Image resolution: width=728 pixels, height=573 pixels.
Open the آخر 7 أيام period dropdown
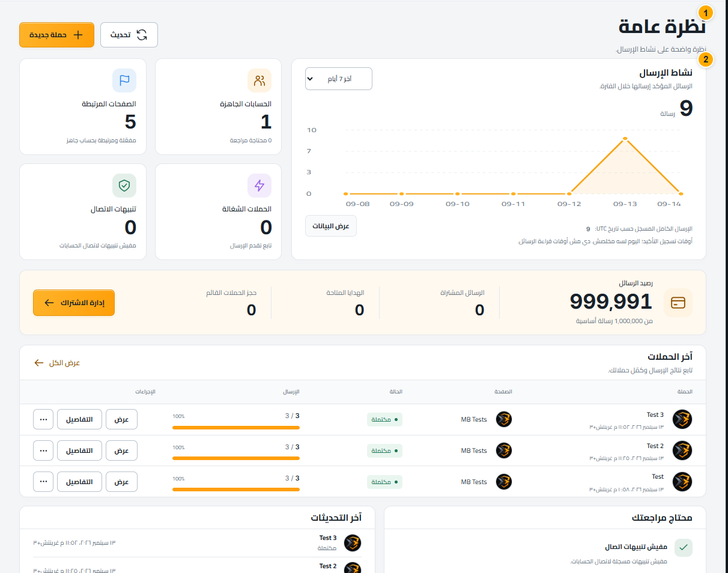[339, 79]
